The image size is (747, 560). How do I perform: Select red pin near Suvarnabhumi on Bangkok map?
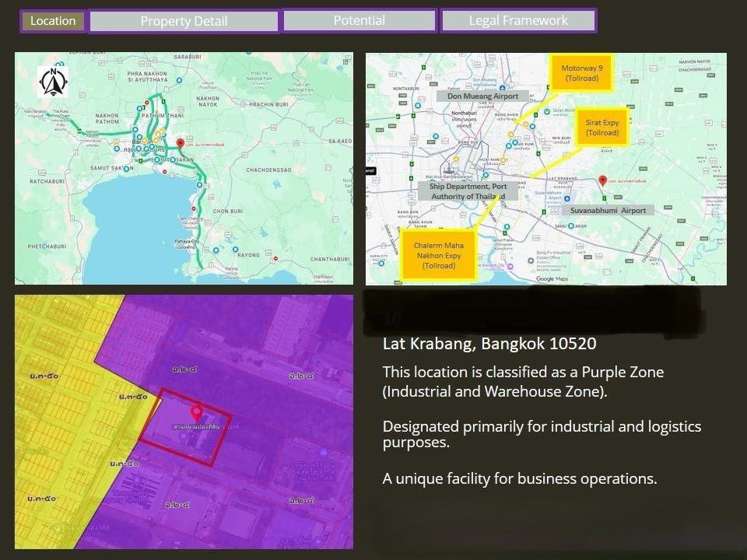(602, 181)
